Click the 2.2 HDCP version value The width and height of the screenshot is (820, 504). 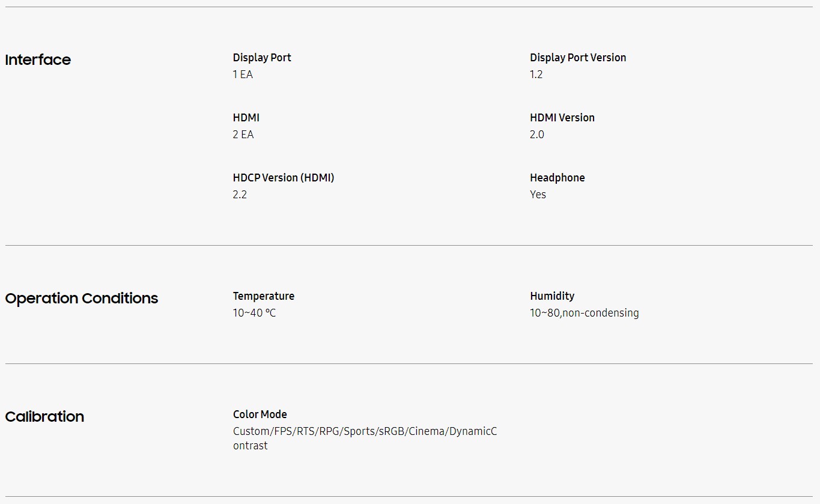[240, 195]
